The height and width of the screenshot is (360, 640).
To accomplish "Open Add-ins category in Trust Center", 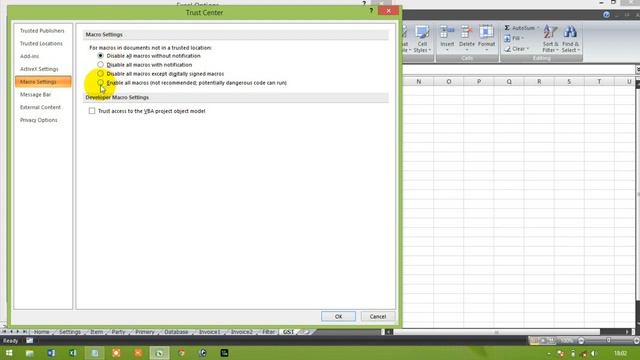I will (29, 56).
